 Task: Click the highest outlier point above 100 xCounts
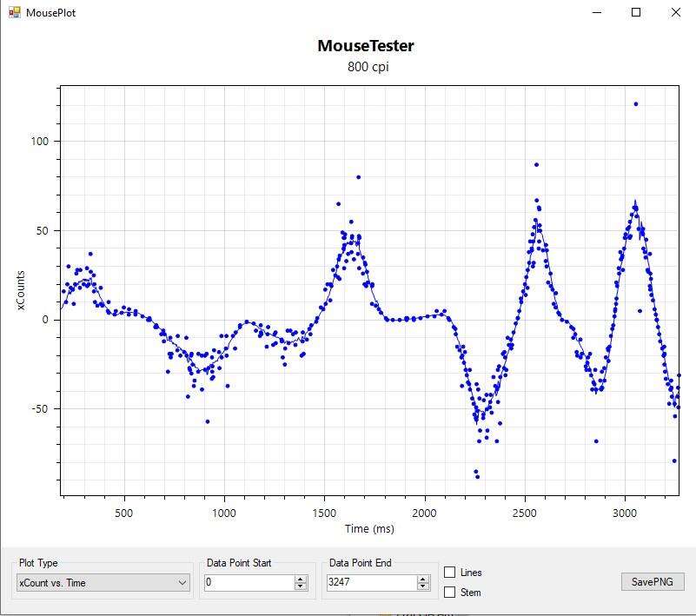point(636,104)
